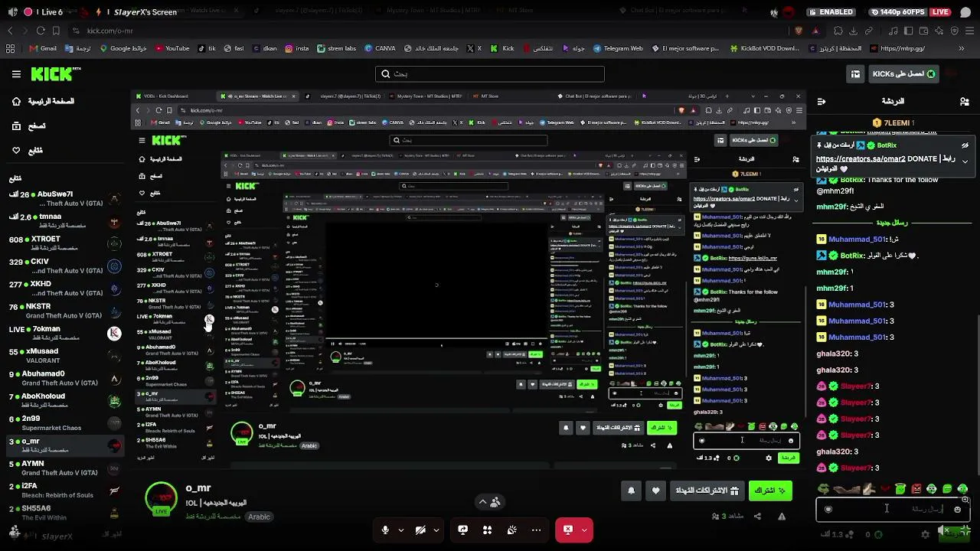Screen dimensions: 980x551
Task: Open the soundboard icon in call controls
Action: coord(511,530)
